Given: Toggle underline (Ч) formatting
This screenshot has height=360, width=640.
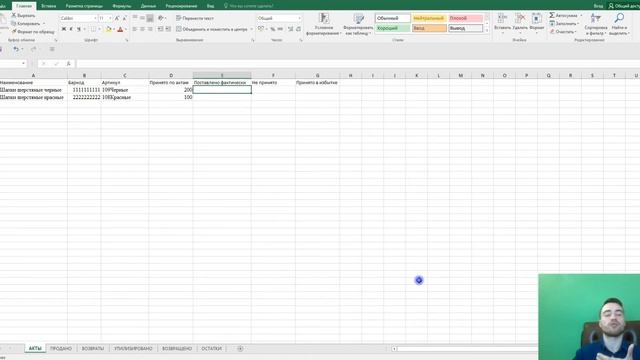Looking at the screenshot, I should coord(78,29).
